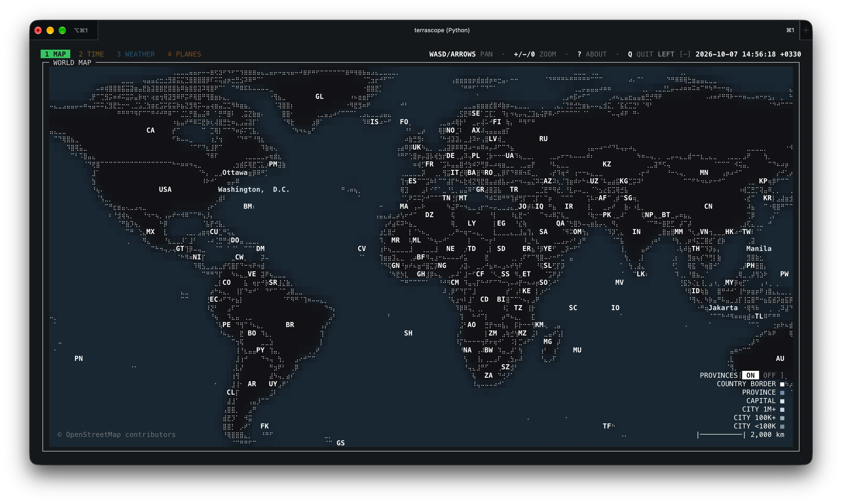This screenshot has width=842, height=504.
Task: Turn provinces ON in legend
Action: point(750,375)
